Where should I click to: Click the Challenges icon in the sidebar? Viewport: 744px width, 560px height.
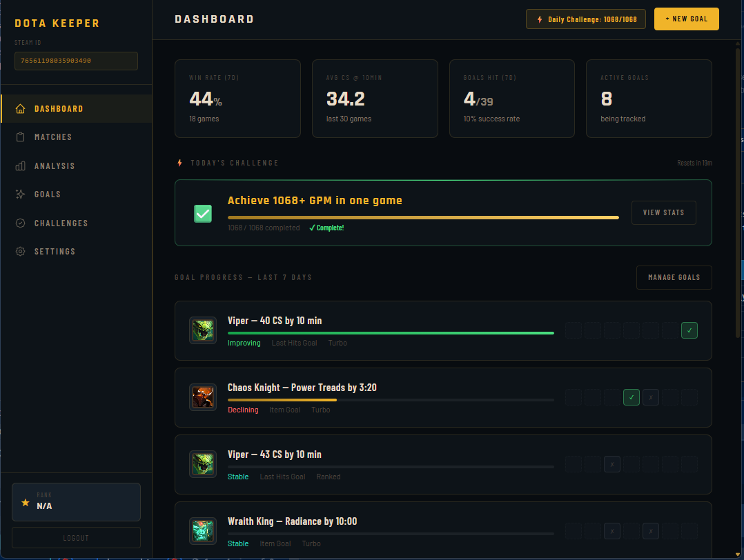coord(21,223)
